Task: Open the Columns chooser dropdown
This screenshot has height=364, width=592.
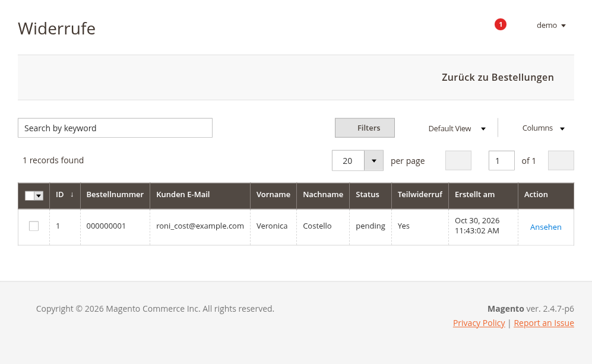Action: pyautogui.click(x=543, y=128)
